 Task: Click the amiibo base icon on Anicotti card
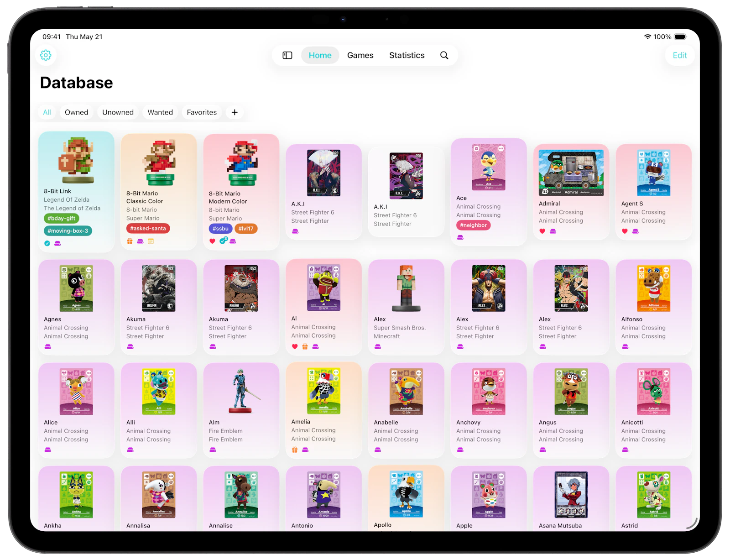pos(625,450)
